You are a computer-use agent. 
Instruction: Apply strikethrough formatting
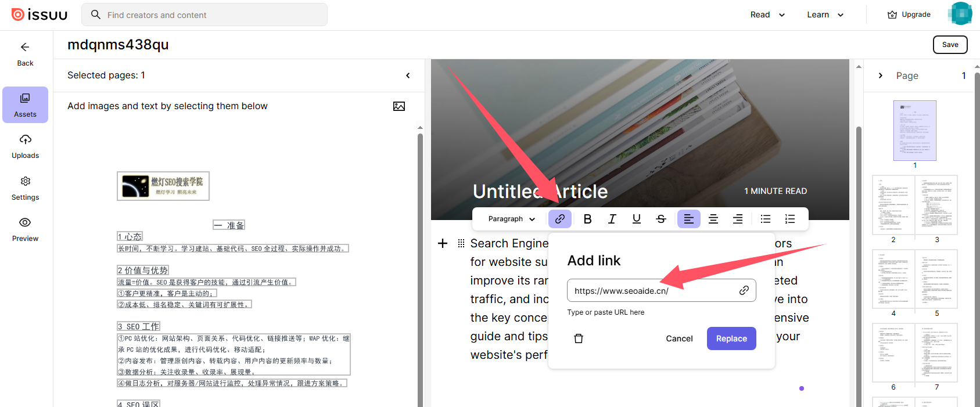tap(661, 219)
